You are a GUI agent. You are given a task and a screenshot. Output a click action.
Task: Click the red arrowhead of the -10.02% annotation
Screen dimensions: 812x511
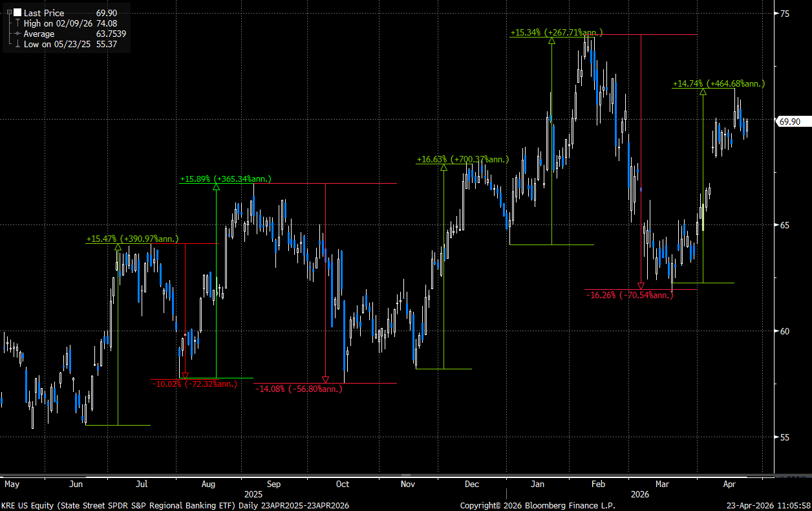click(185, 375)
